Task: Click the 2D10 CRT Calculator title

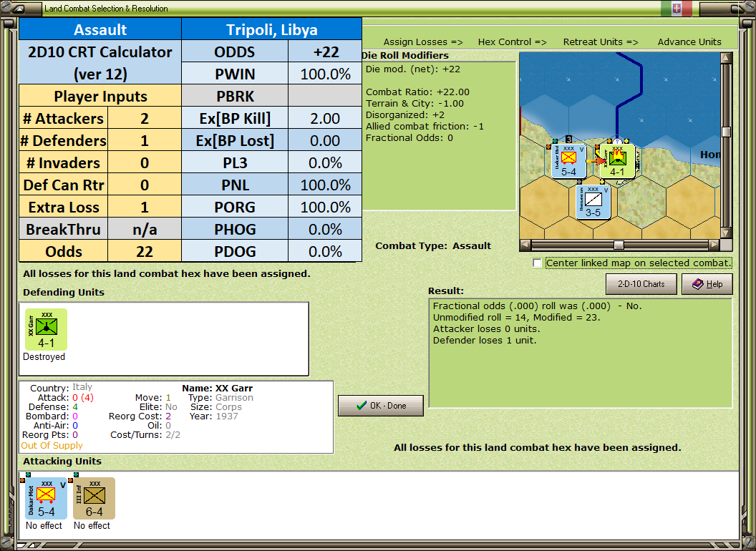Action: point(100,63)
